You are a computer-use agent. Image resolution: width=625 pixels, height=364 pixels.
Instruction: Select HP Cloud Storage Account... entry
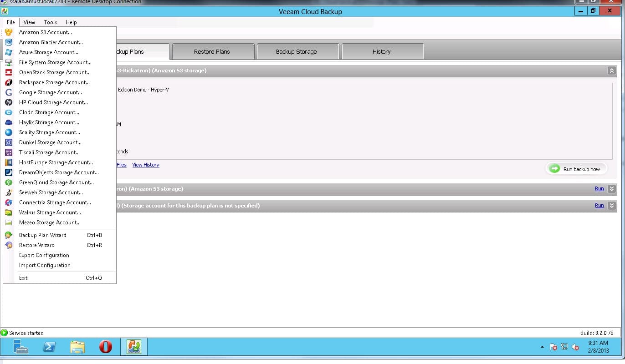(60, 102)
